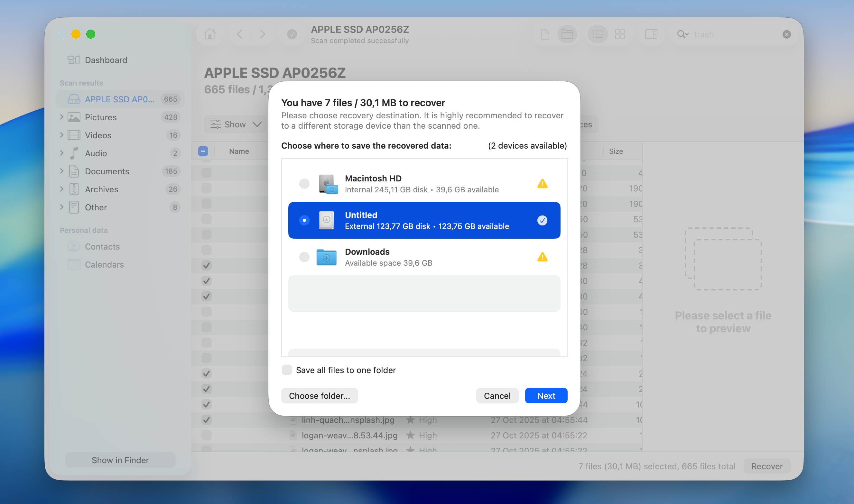Cancel the recovery destination dialog
The height and width of the screenshot is (504, 854).
click(497, 396)
